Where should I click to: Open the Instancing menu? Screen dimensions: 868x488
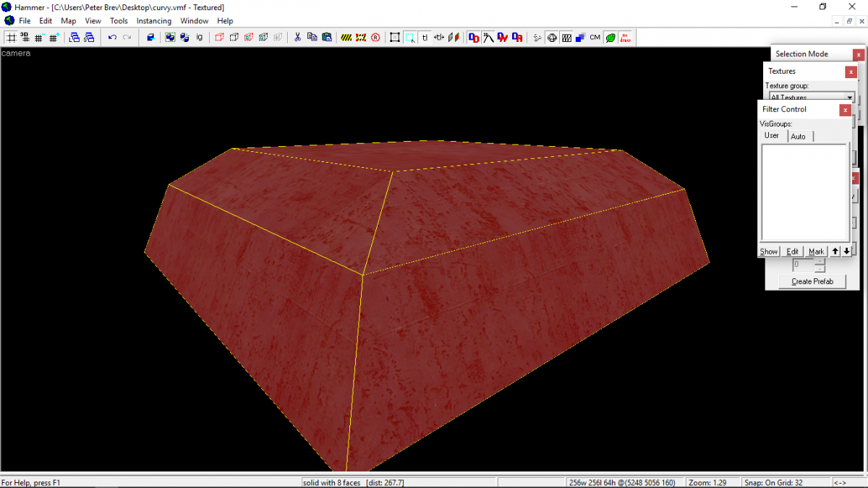click(x=154, y=20)
